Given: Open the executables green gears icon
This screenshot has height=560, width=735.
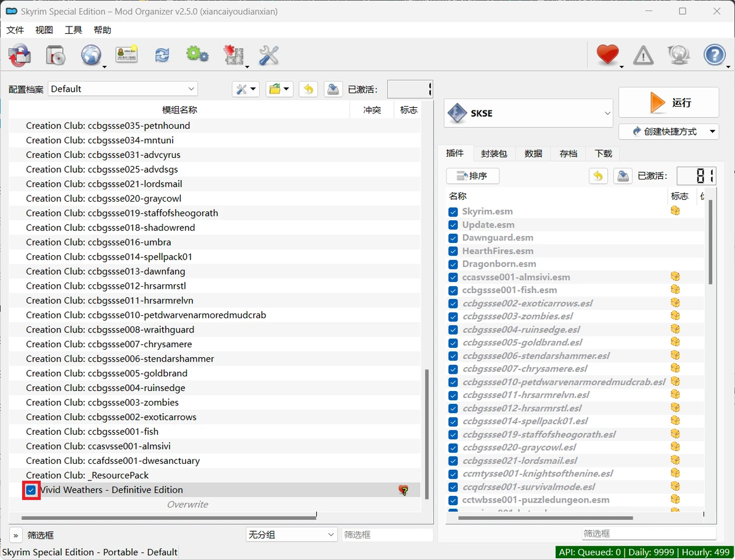Looking at the screenshot, I should tap(197, 55).
